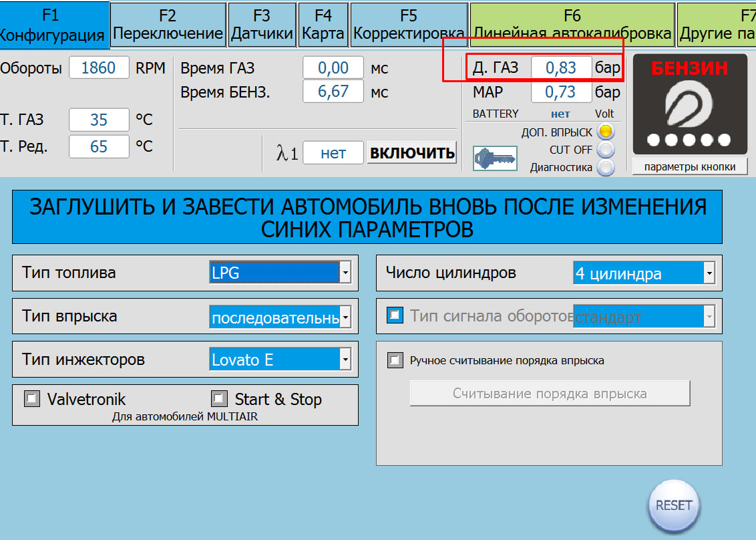Open the F2 Переключение tab

tap(168, 25)
